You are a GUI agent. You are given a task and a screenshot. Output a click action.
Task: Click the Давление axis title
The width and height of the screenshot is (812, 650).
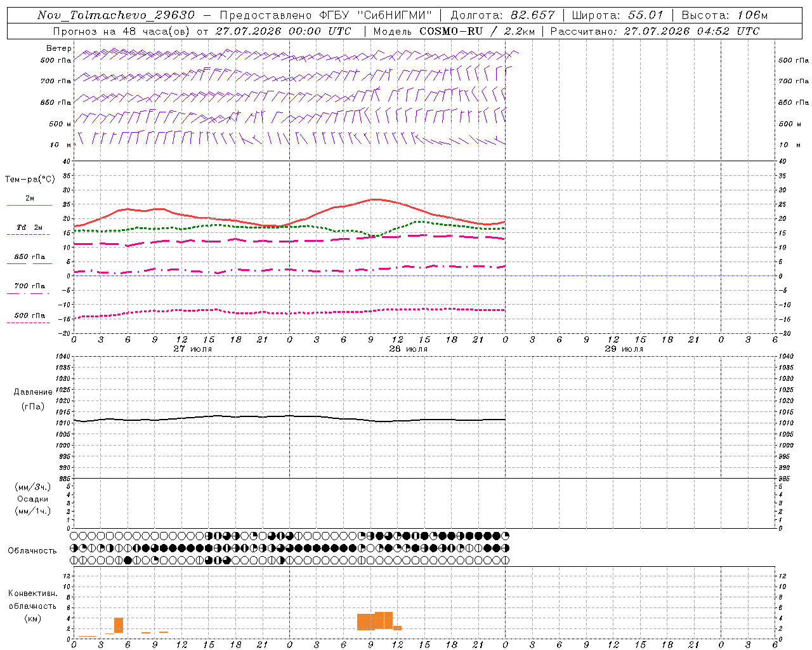coord(33,392)
